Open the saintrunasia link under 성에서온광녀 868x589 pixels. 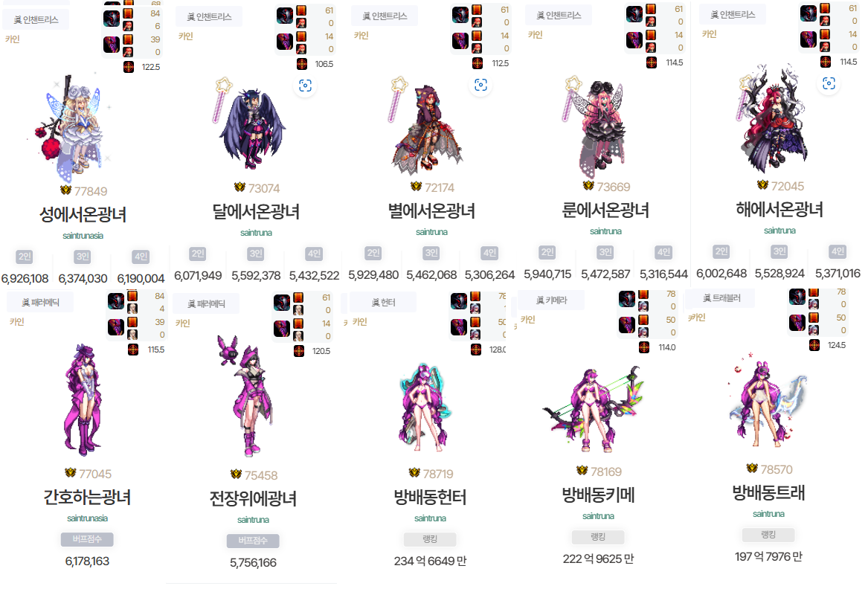click(x=83, y=236)
